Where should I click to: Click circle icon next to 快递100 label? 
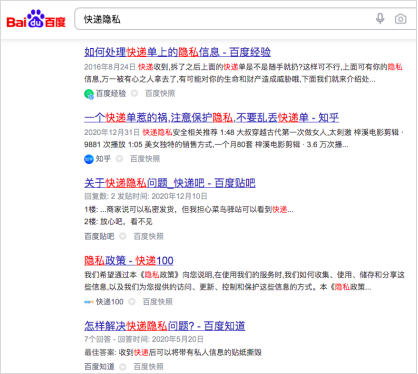tap(132, 302)
